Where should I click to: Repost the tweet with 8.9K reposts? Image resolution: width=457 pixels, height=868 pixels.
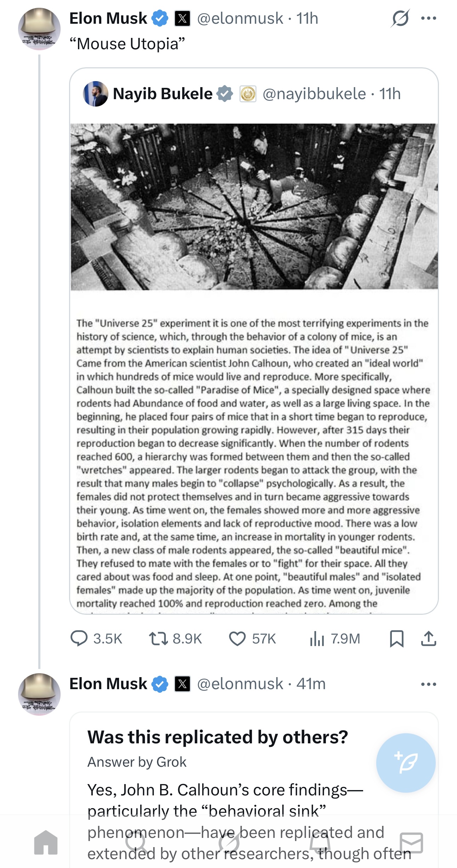click(175, 639)
